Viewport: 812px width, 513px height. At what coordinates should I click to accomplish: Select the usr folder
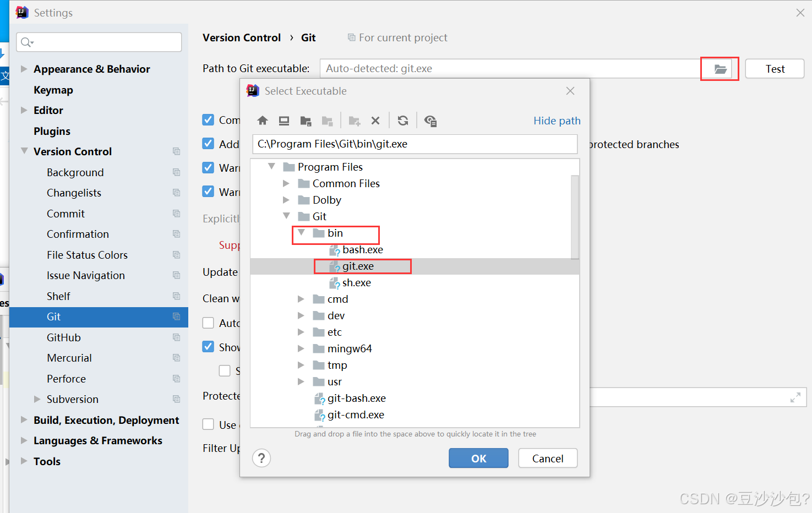pos(334,382)
